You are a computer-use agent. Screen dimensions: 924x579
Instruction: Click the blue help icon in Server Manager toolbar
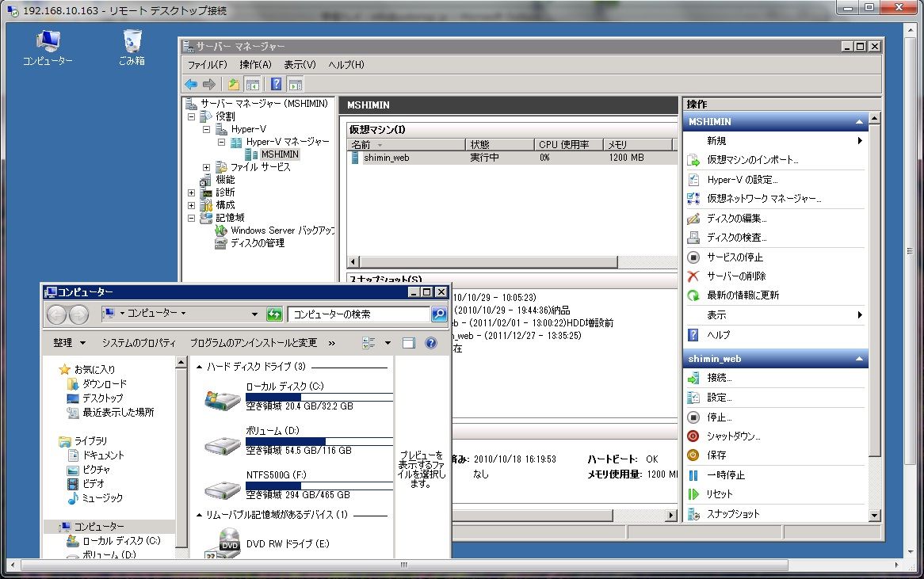pos(277,84)
